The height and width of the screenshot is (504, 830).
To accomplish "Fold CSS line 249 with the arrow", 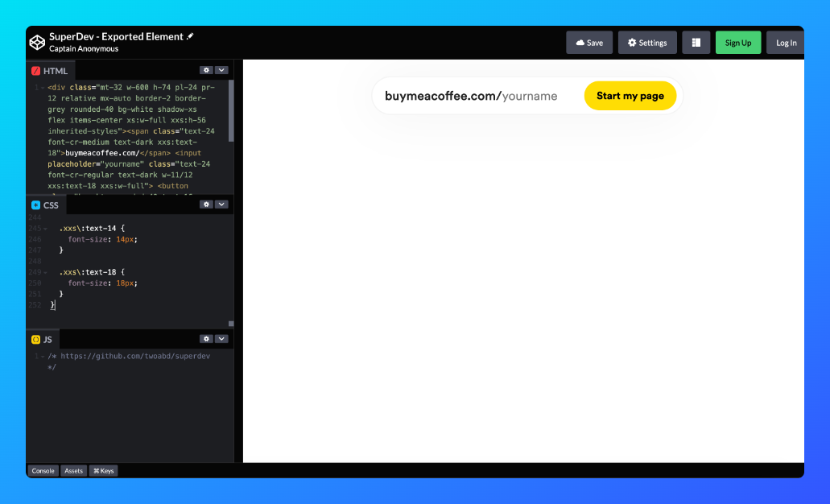I will [46, 272].
